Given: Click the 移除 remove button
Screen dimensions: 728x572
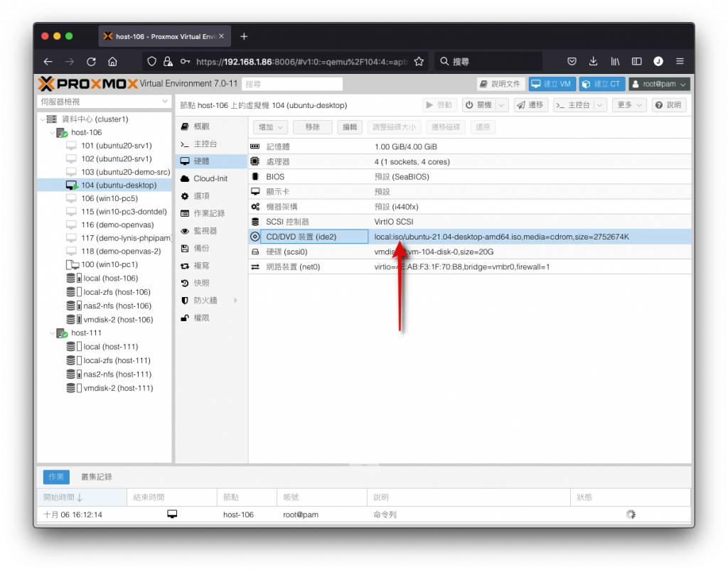Looking at the screenshot, I should [313, 127].
